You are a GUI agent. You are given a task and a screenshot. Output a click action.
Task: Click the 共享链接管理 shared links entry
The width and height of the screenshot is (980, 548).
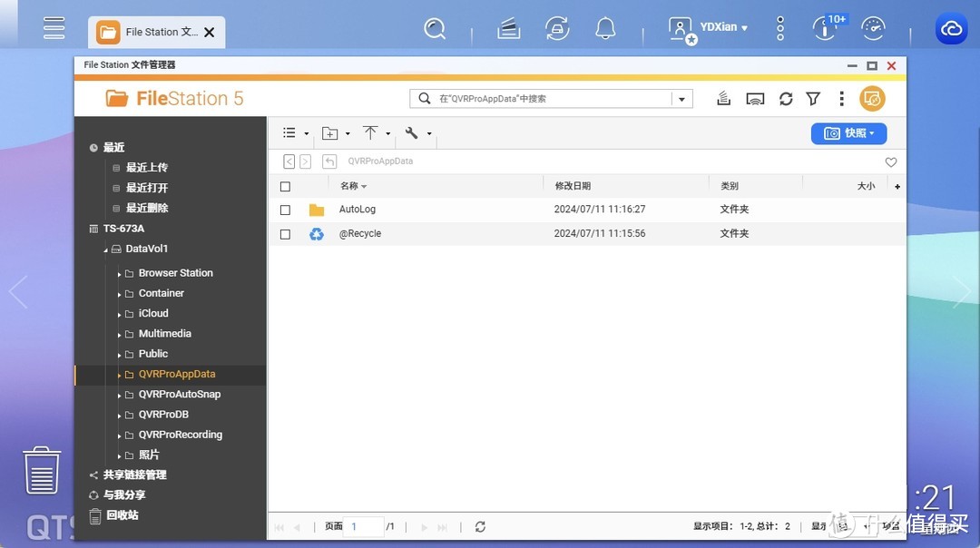click(x=136, y=475)
